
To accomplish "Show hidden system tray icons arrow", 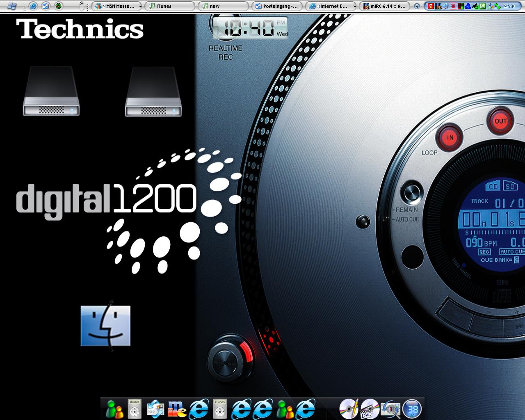I will click(x=417, y=6).
